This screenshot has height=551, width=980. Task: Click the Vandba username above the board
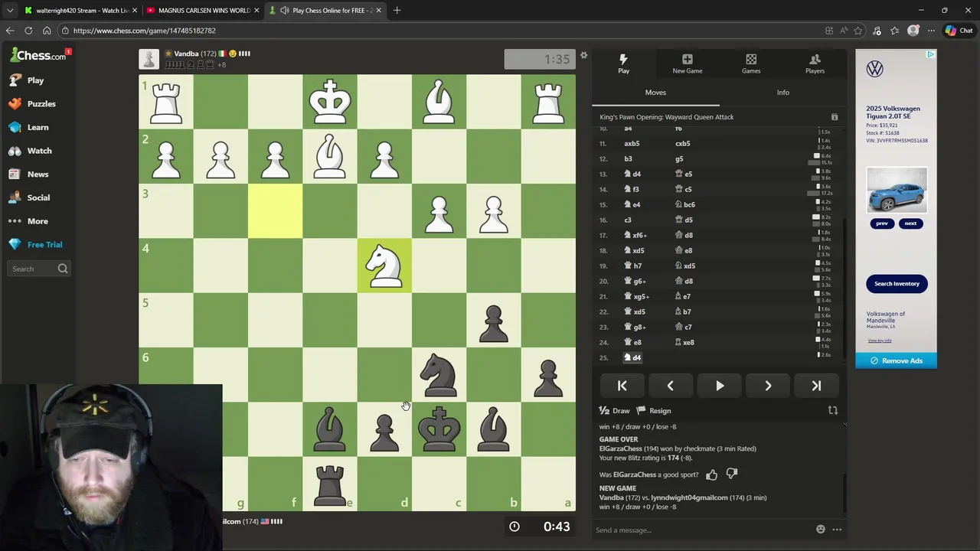(186, 54)
